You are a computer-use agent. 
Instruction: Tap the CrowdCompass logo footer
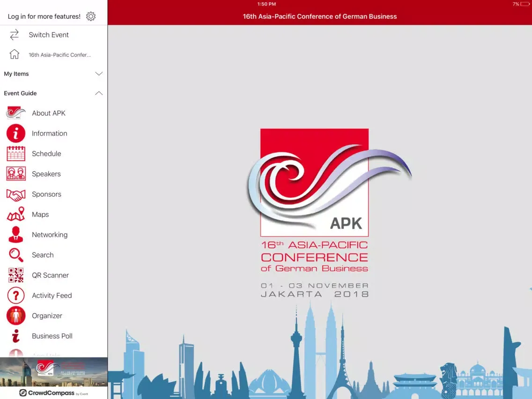point(53,393)
